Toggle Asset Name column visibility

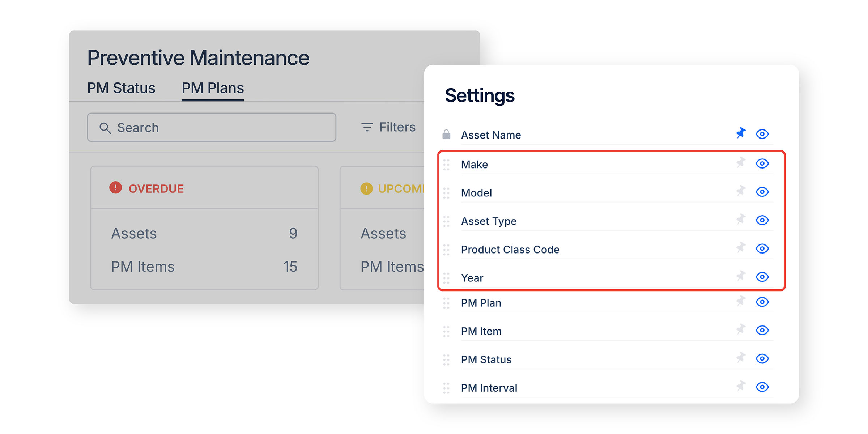(x=762, y=134)
